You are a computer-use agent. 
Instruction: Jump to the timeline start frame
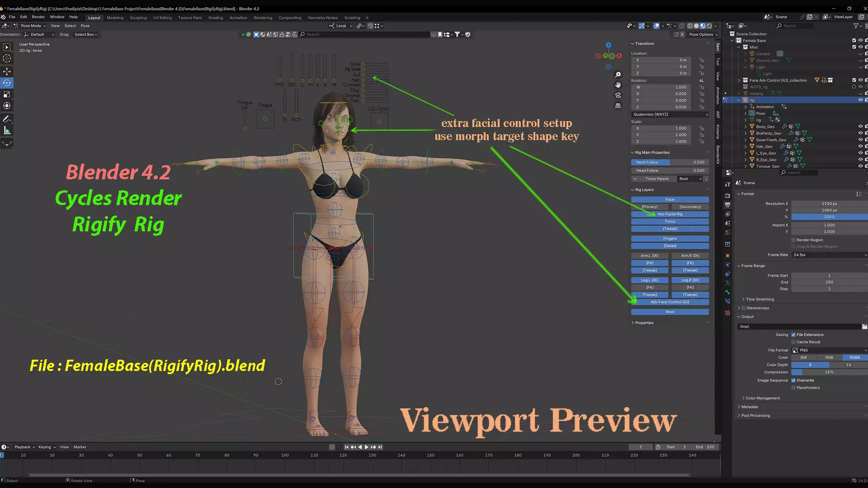pos(346,447)
